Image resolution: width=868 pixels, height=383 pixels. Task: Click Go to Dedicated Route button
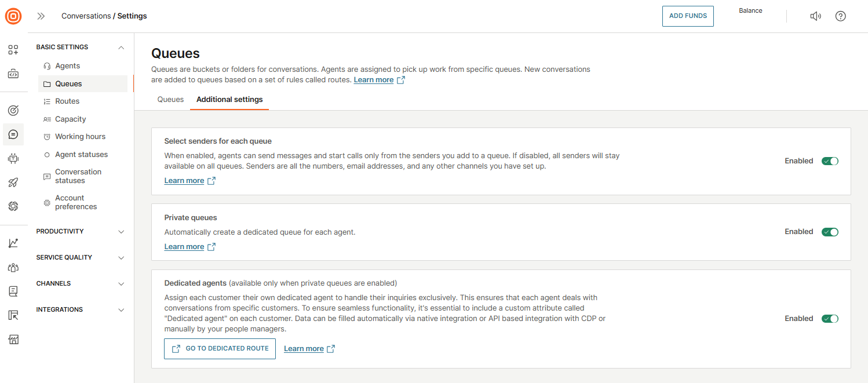[220, 349]
